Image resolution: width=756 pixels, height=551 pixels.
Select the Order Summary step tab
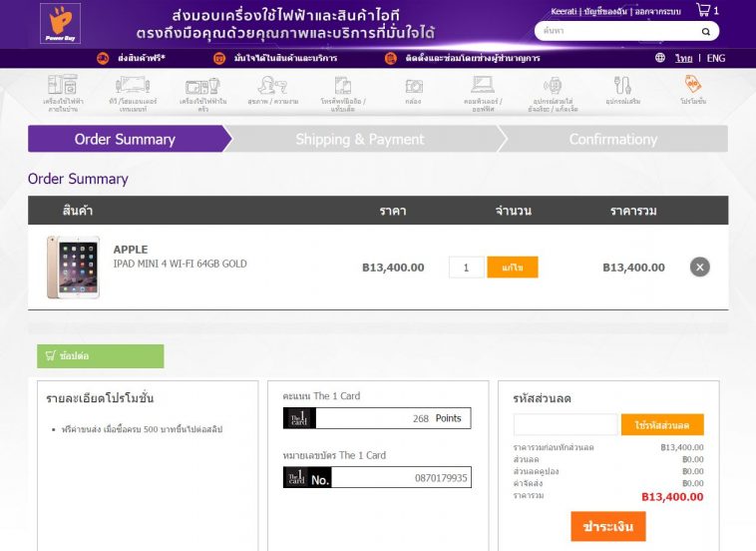point(126,139)
